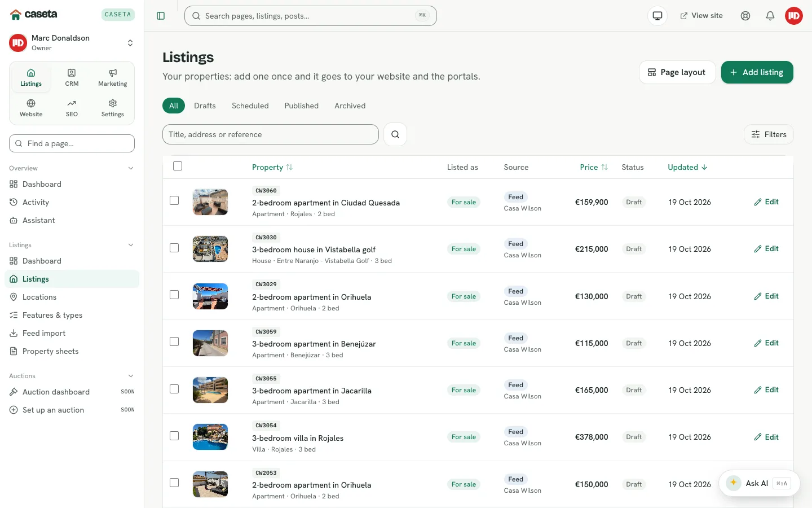
Task: Open the Marketing megaphone tile
Action: pos(113,77)
